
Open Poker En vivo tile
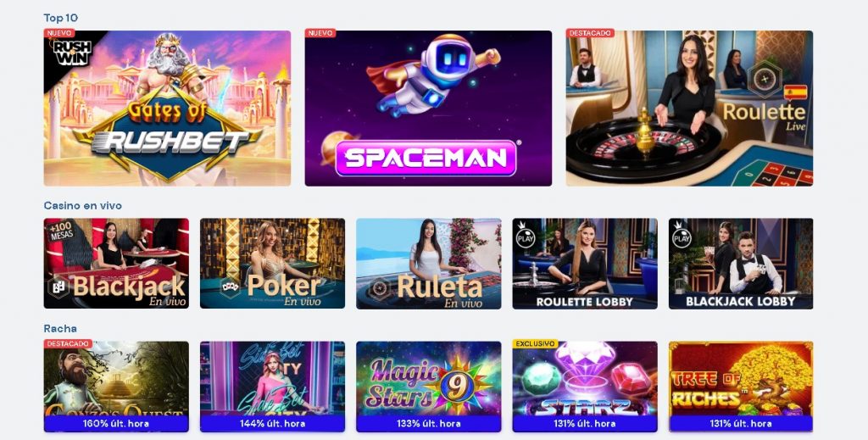click(272, 264)
